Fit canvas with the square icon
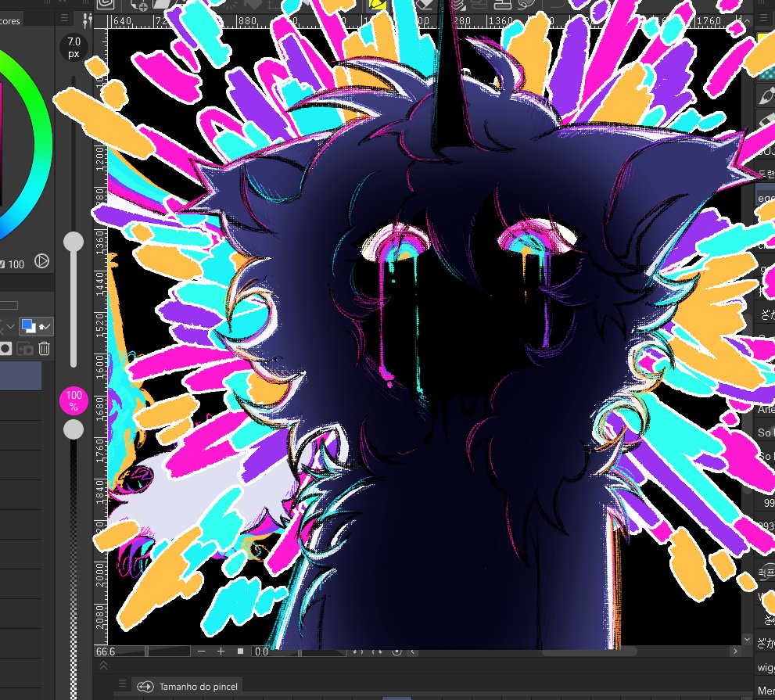This screenshot has width=775, height=700. 240,651
